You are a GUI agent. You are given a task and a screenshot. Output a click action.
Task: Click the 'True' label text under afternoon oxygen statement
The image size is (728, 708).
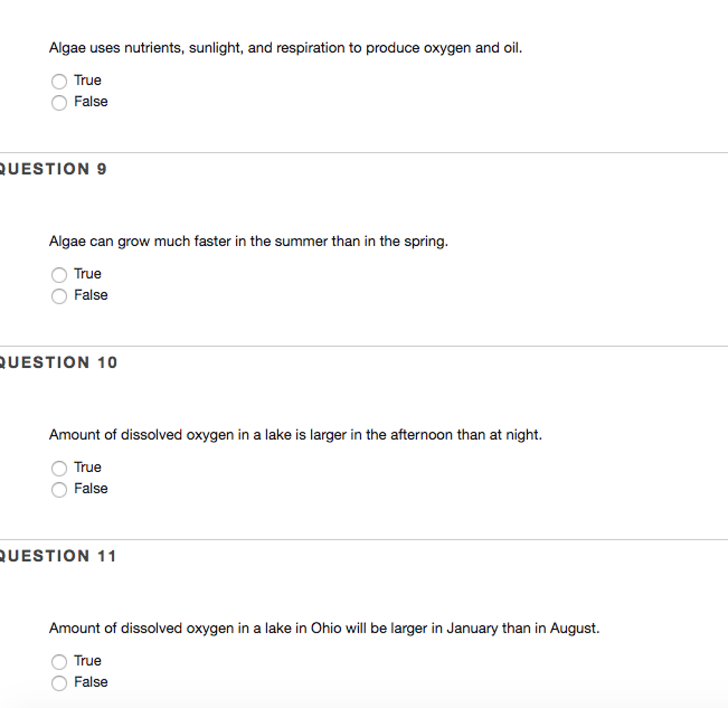tap(87, 467)
